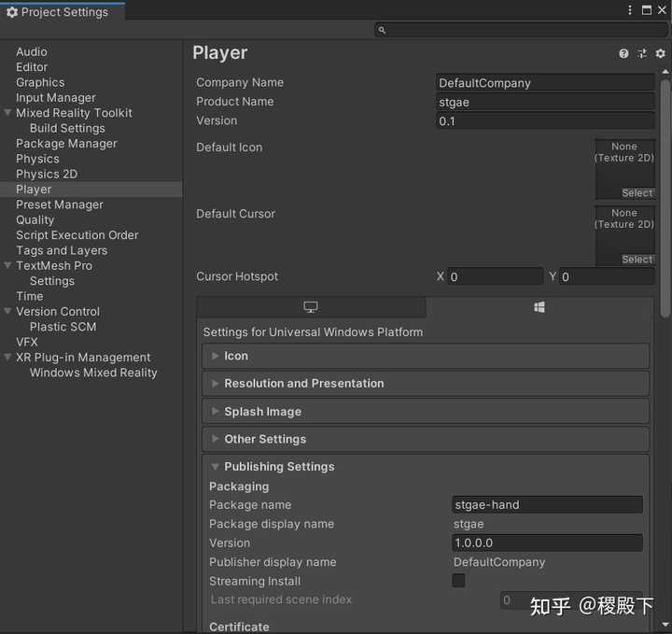The image size is (672, 634).
Task: Switch to the Universal Windows Platform tab
Action: pos(539,307)
